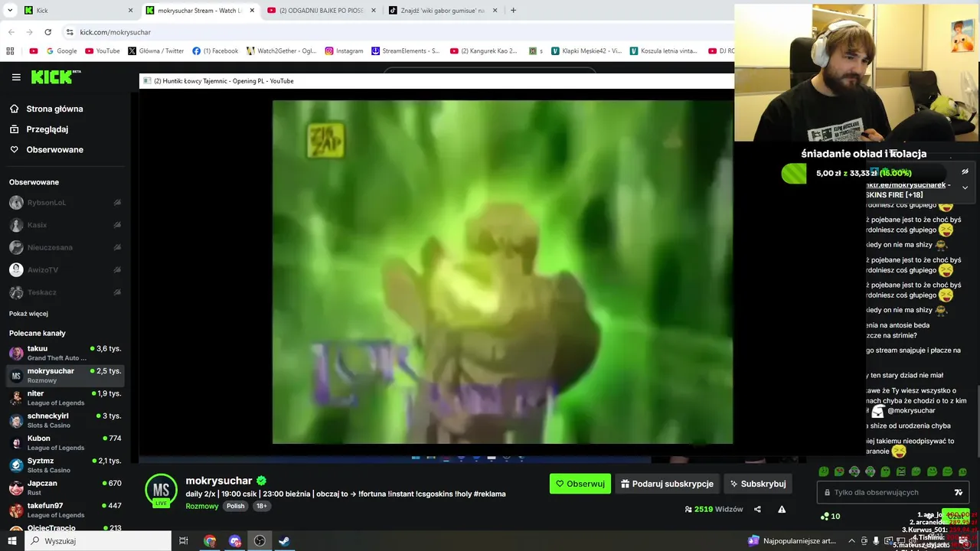Open Kubon recommended channel

65,443
